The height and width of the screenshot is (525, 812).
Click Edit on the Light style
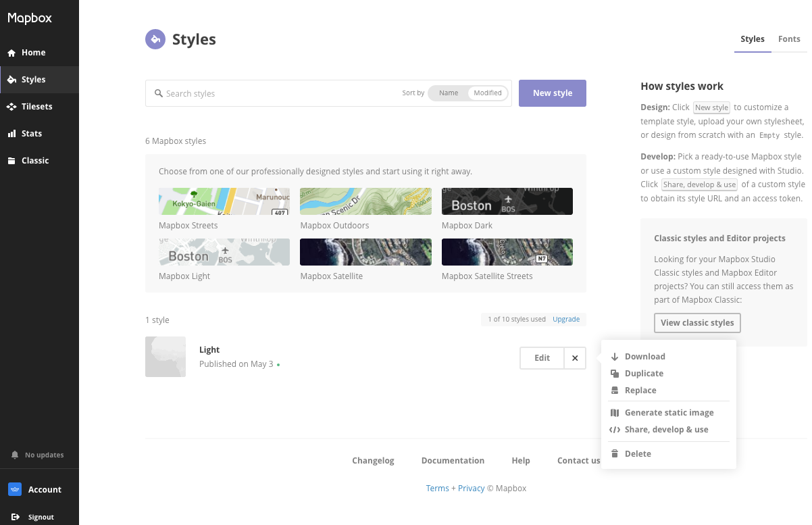541,357
